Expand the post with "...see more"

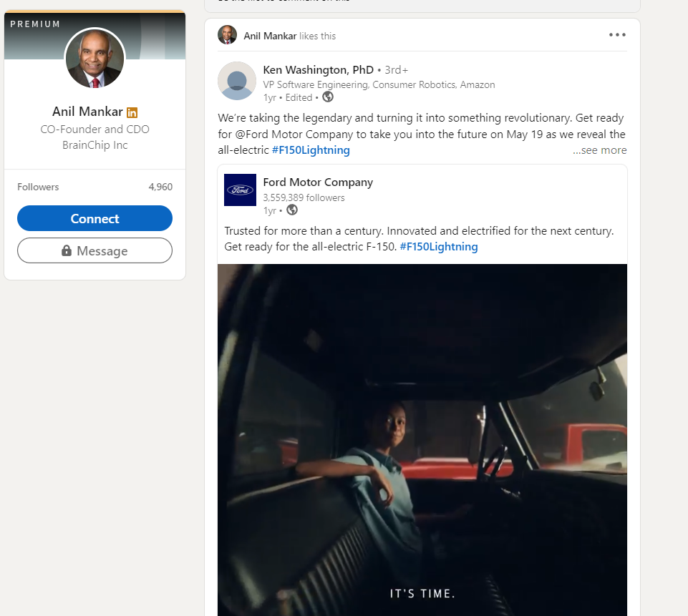pos(599,150)
